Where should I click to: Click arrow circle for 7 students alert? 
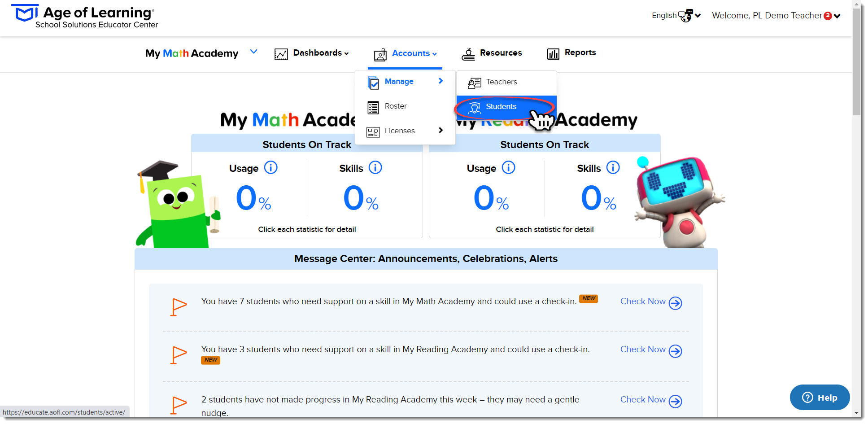click(x=676, y=303)
